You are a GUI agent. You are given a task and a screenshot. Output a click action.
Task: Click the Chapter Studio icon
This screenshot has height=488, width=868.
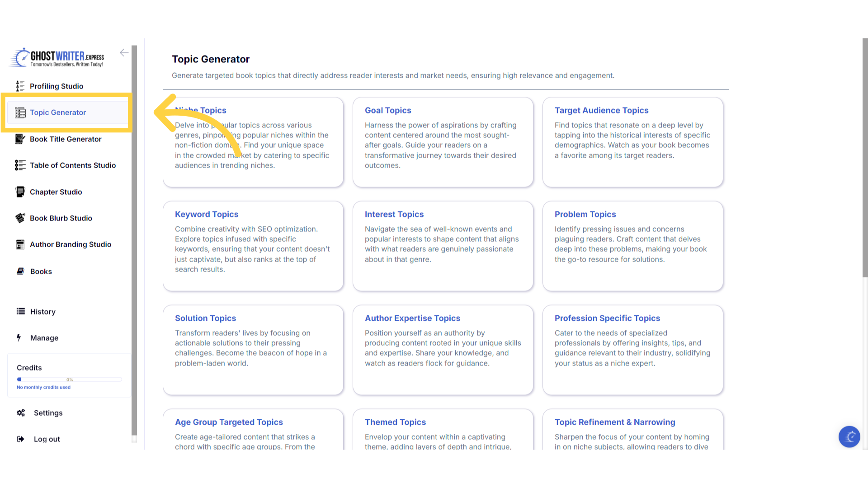(x=20, y=192)
